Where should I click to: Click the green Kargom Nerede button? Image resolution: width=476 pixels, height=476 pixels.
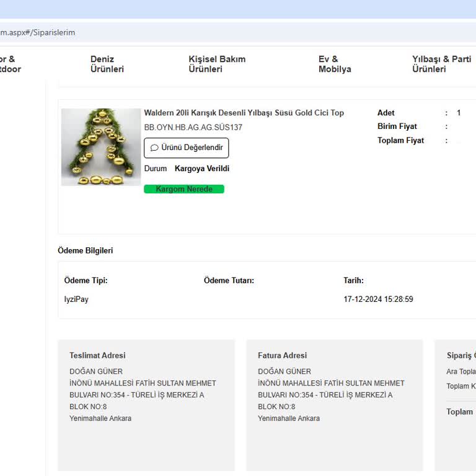tap(183, 189)
